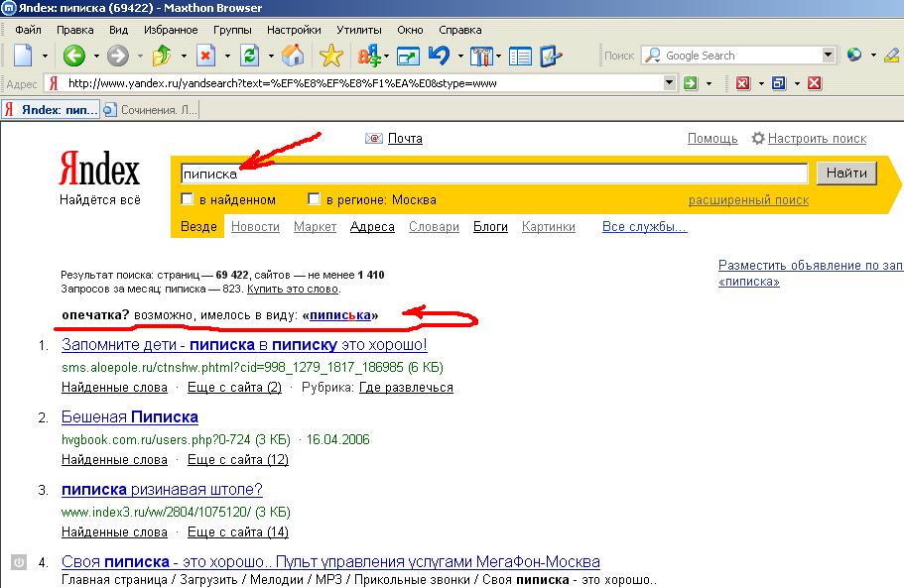Open the 'Бешеная Пиписка' search result
Viewport: 904px width, 588px height.
coord(130,416)
